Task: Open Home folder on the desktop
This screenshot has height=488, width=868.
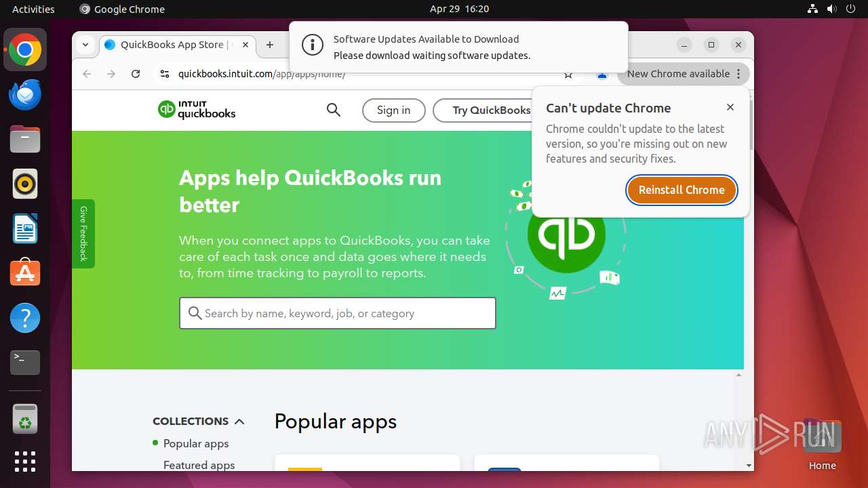Action: pos(822,445)
